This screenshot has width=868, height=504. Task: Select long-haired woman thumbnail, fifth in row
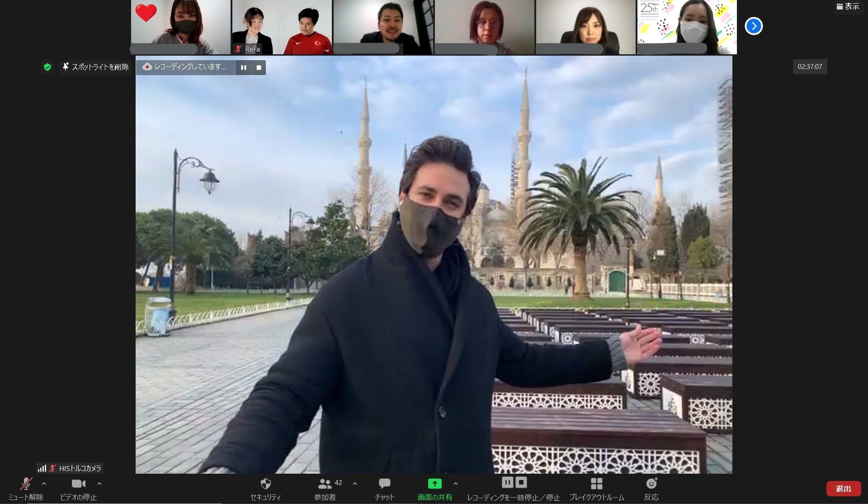tap(586, 27)
